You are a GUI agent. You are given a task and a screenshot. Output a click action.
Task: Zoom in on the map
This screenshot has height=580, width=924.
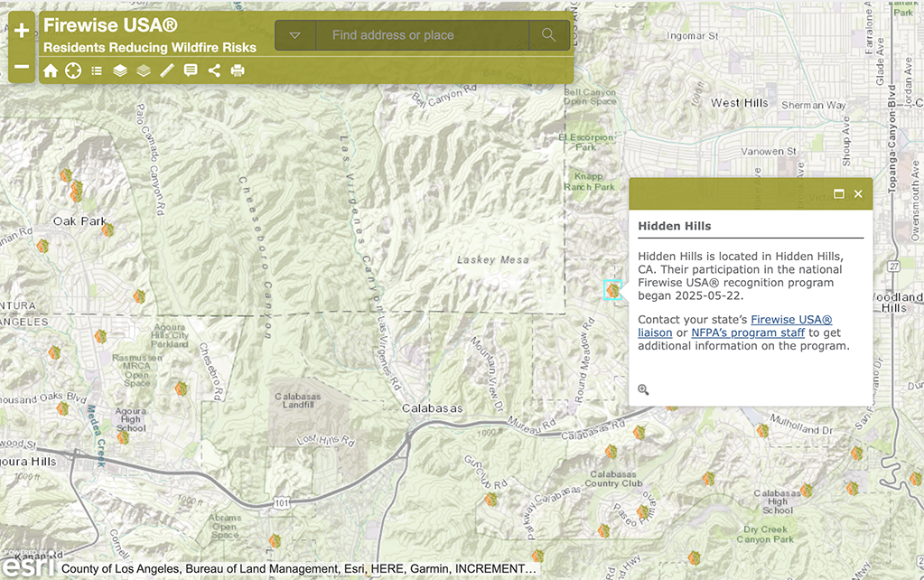(x=22, y=30)
